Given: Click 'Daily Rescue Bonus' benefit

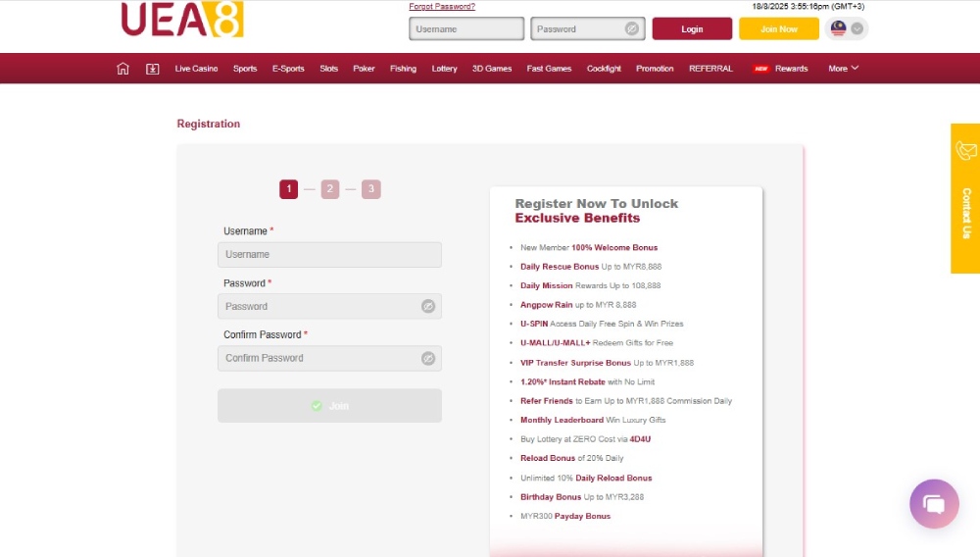Looking at the screenshot, I should point(560,267).
